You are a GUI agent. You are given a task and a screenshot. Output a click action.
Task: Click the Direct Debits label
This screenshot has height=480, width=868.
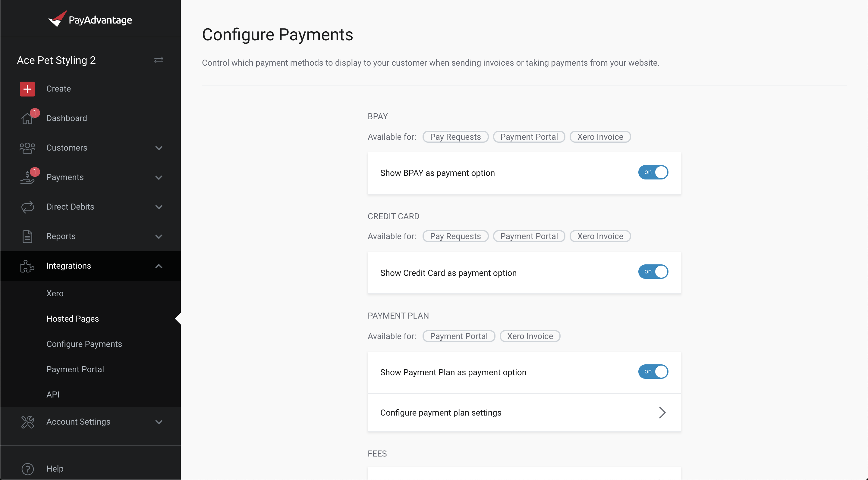pos(71,207)
